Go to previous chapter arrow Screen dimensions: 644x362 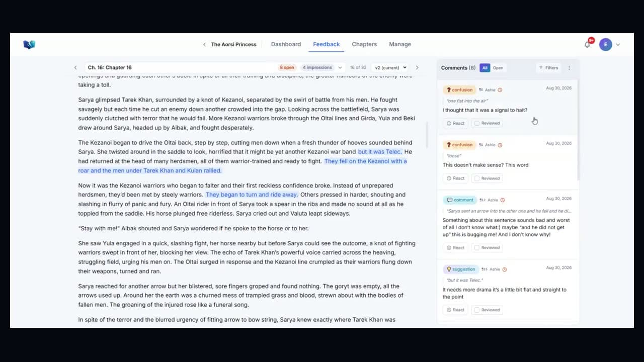[x=75, y=67]
